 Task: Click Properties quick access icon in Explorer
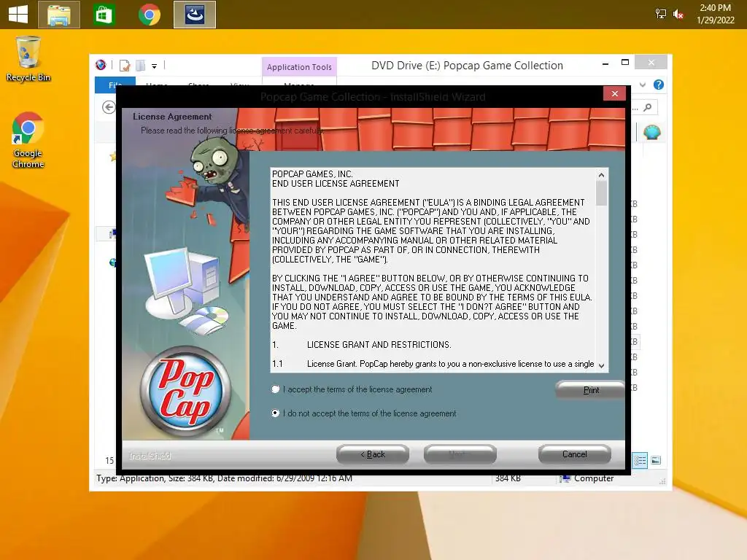(125, 66)
